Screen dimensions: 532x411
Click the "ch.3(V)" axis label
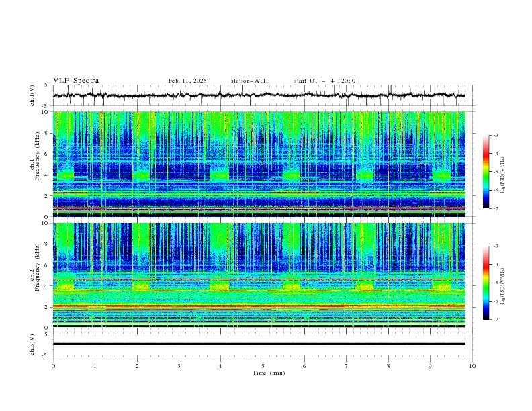click(32, 345)
